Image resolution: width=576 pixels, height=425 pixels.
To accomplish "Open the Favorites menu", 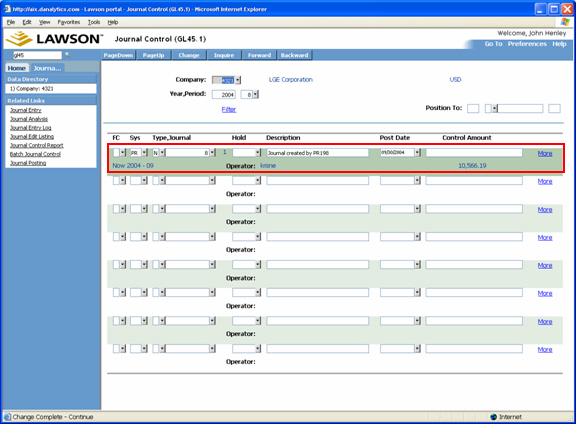I will (x=69, y=22).
